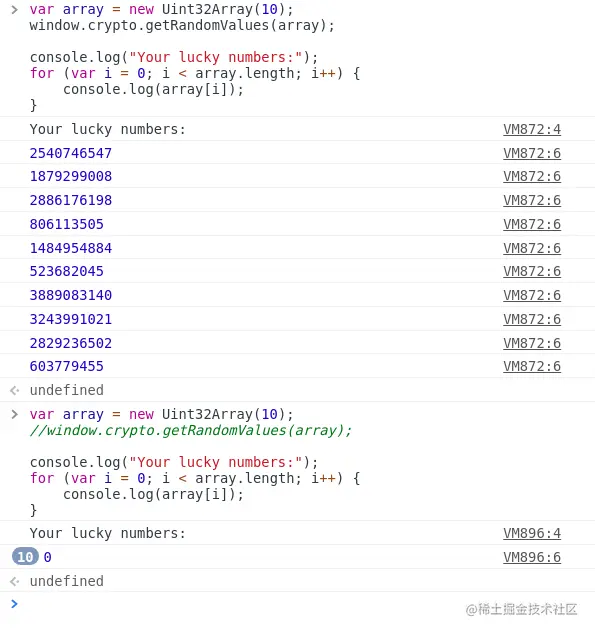
Task: Click the first undefined result
Action: point(67,390)
